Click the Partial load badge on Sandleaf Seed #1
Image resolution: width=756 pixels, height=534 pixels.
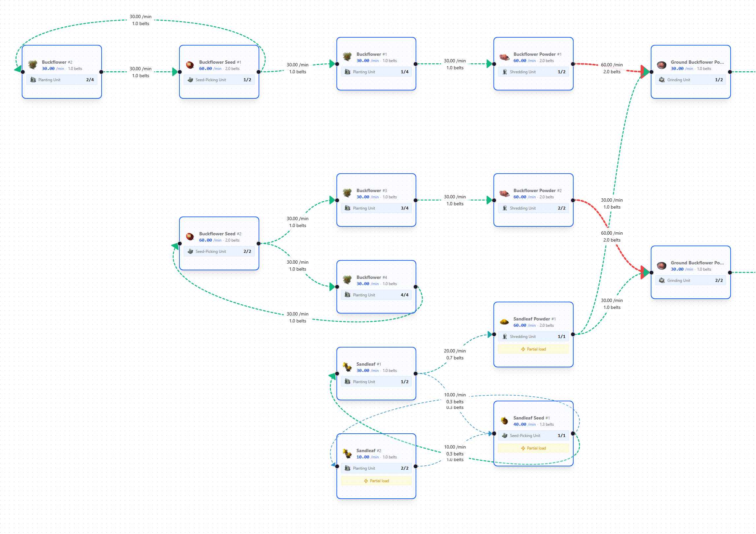tap(533, 448)
